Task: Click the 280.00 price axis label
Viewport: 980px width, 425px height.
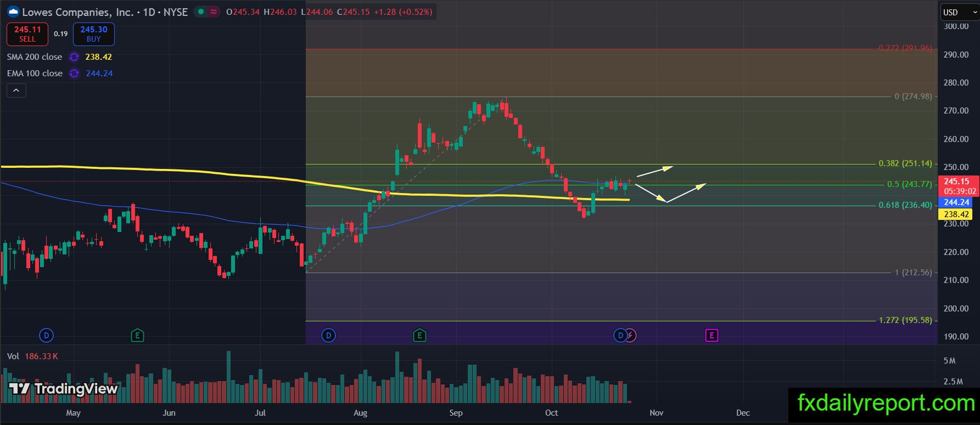Action: (956, 83)
